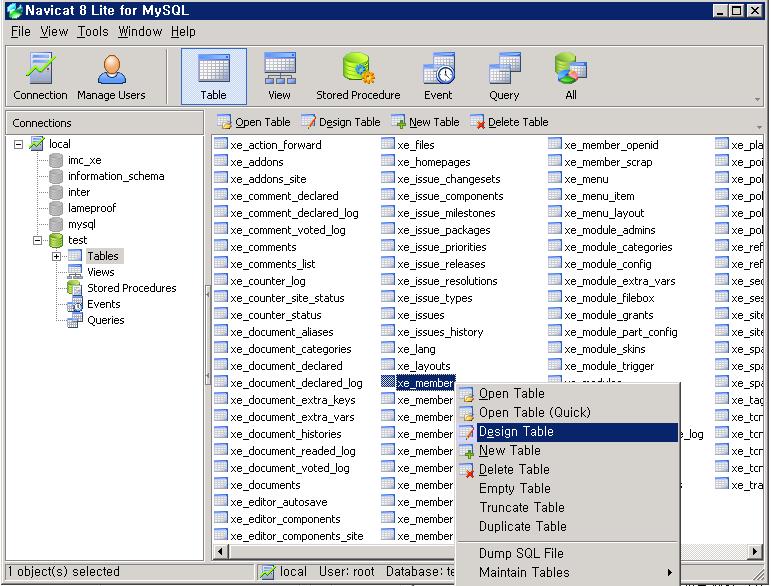771x586 pixels.
Task: Open Manage Users from the toolbar
Action: [x=111, y=77]
